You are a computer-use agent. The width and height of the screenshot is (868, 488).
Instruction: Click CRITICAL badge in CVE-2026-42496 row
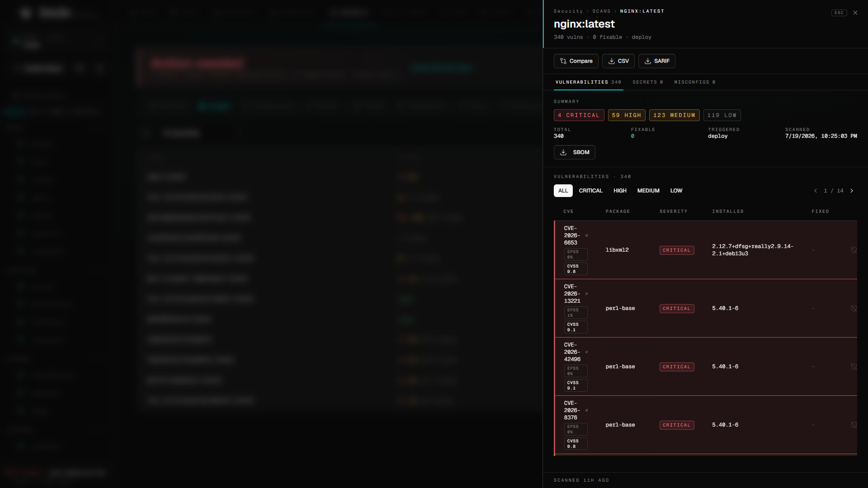677,367
